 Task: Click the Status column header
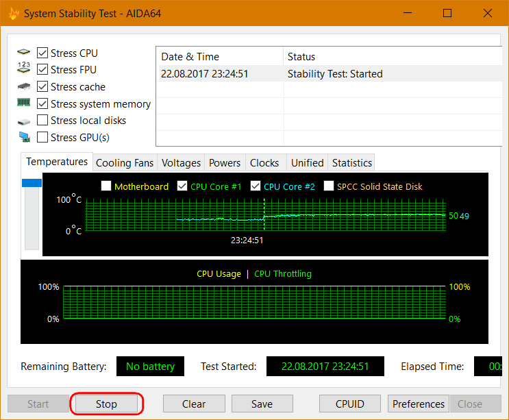pos(393,57)
